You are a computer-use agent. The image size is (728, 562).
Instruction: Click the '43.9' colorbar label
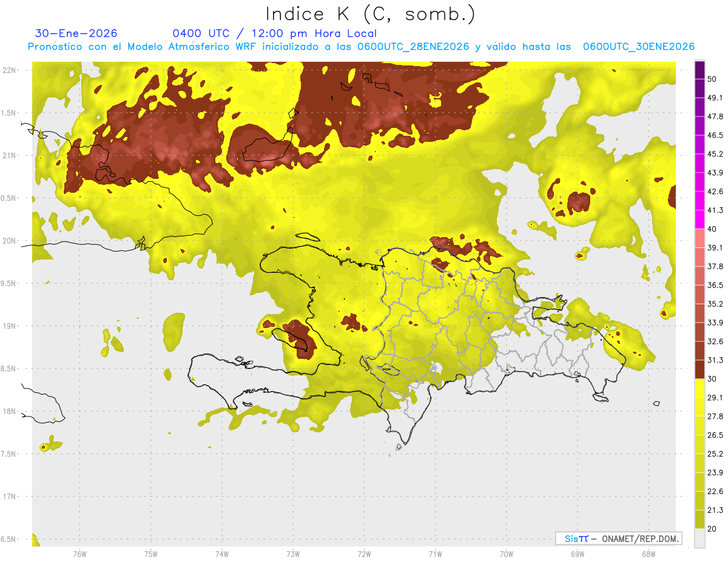click(715, 173)
